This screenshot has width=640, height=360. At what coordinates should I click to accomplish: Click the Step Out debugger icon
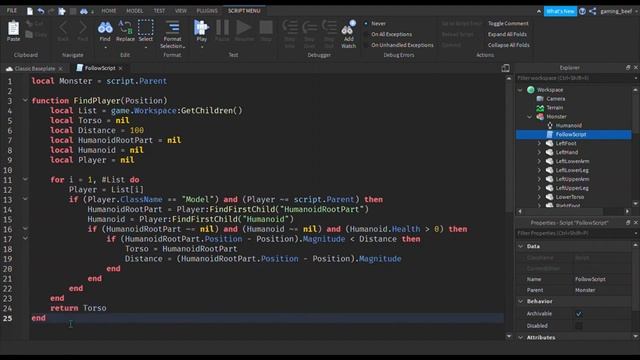(x=329, y=28)
